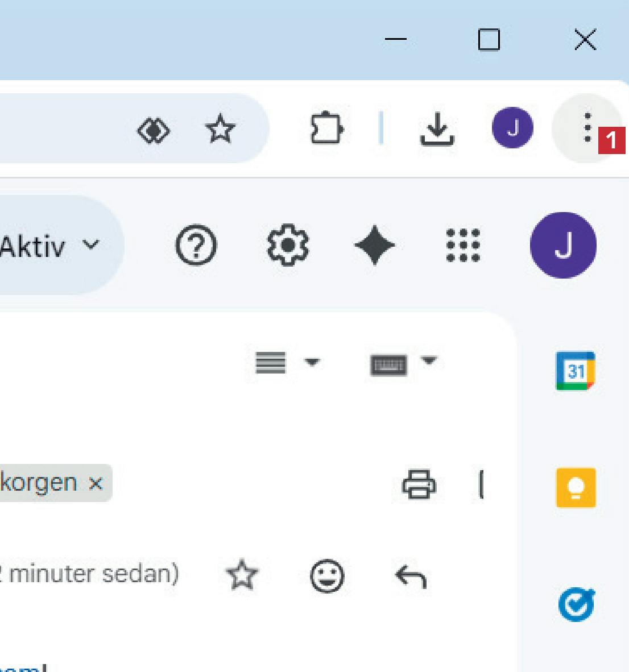Image resolution: width=629 pixels, height=672 pixels.
Task: Star the open email message
Action: pos(242,575)
